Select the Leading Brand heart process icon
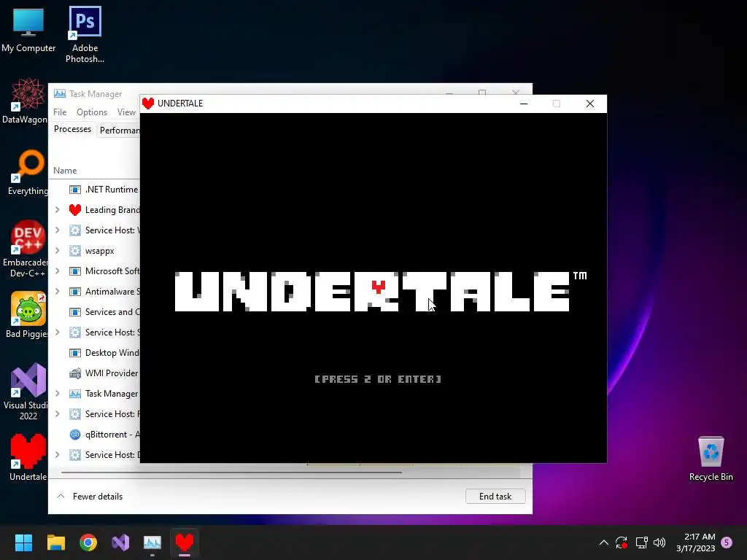 click(75, 210)
